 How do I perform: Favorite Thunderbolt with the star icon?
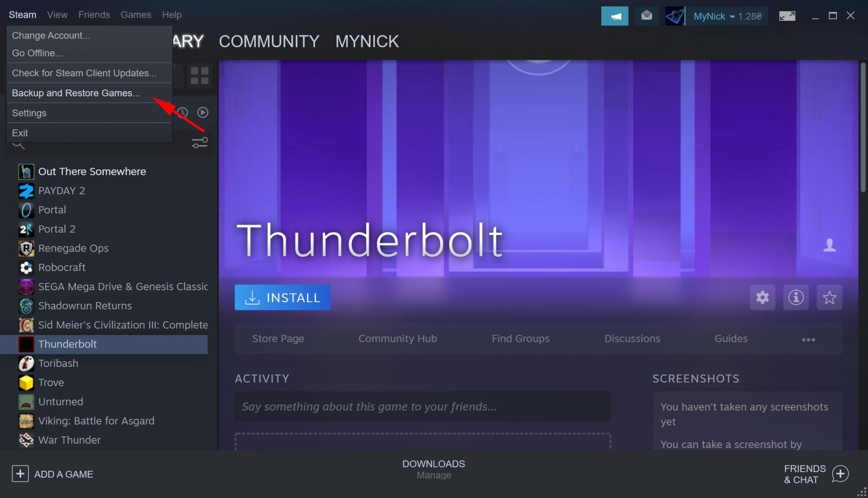coord(829,297)
